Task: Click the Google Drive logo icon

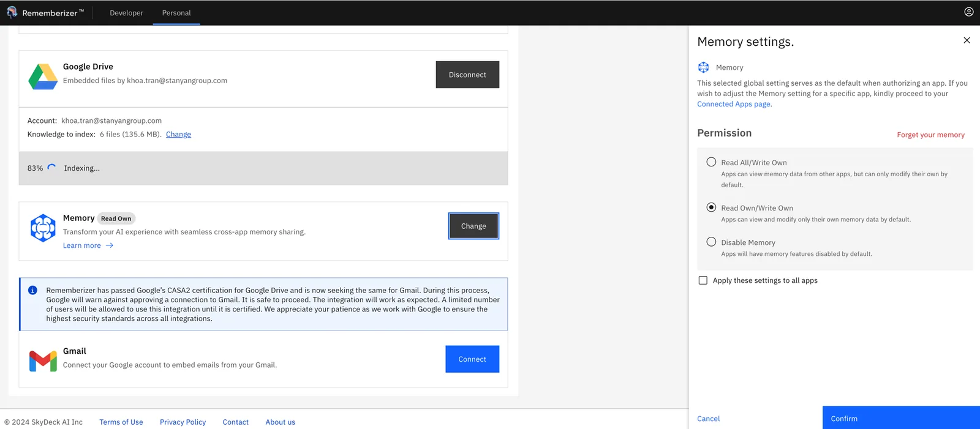Action: pos(43,76)
